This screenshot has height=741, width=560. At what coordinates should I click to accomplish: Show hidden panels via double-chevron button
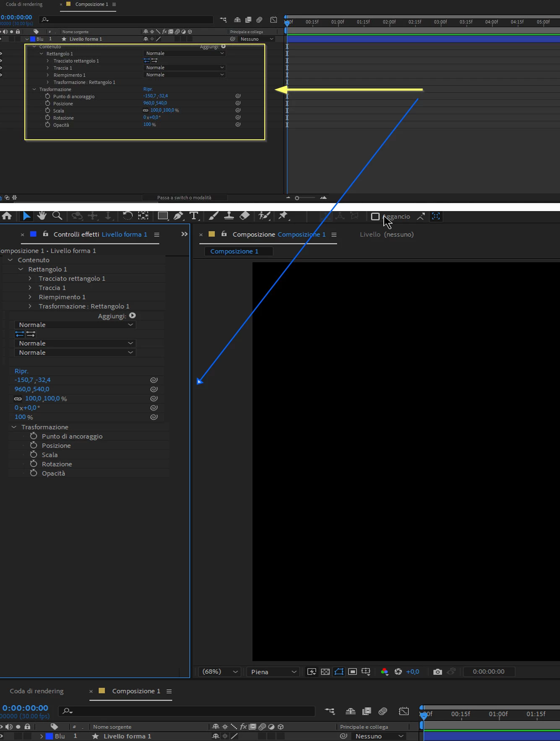click(x=185, y=234)
